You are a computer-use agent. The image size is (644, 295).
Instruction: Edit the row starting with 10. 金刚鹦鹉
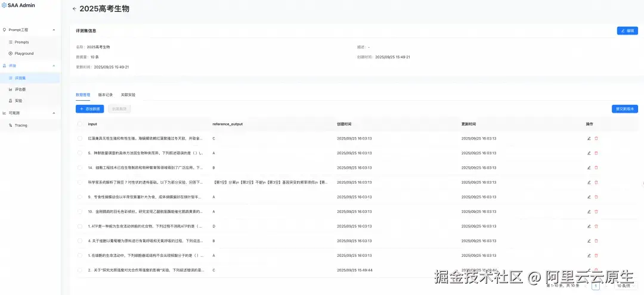click(589, 212)
